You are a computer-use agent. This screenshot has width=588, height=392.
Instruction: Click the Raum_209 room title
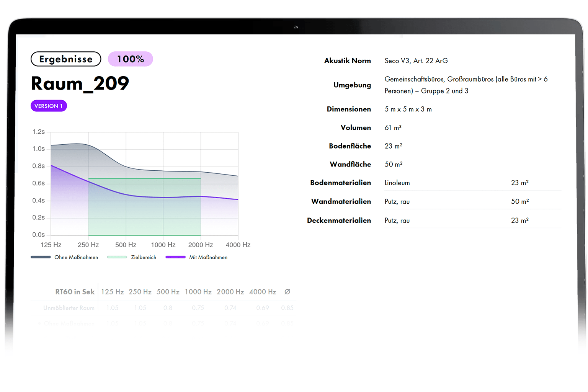(80, 83)
